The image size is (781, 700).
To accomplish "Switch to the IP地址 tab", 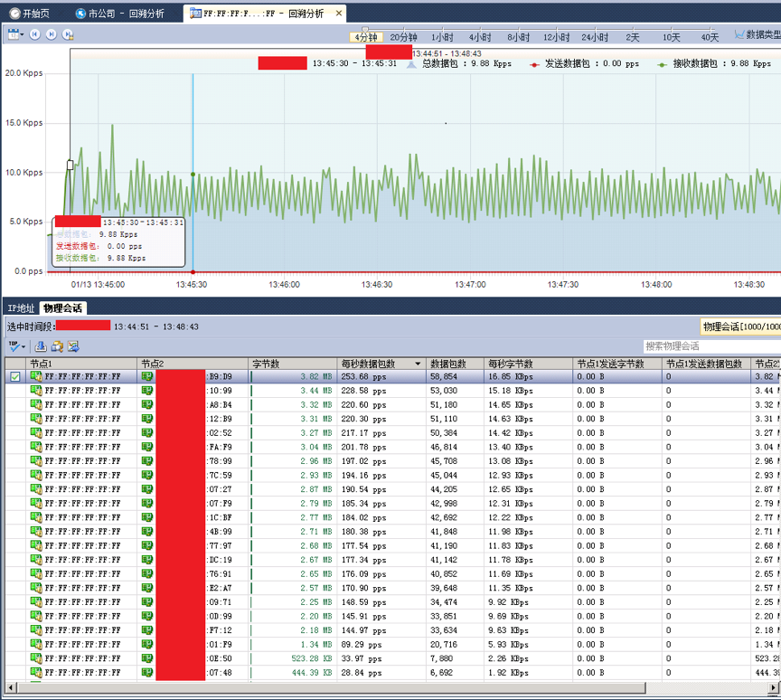I will [x=21, y=308].
